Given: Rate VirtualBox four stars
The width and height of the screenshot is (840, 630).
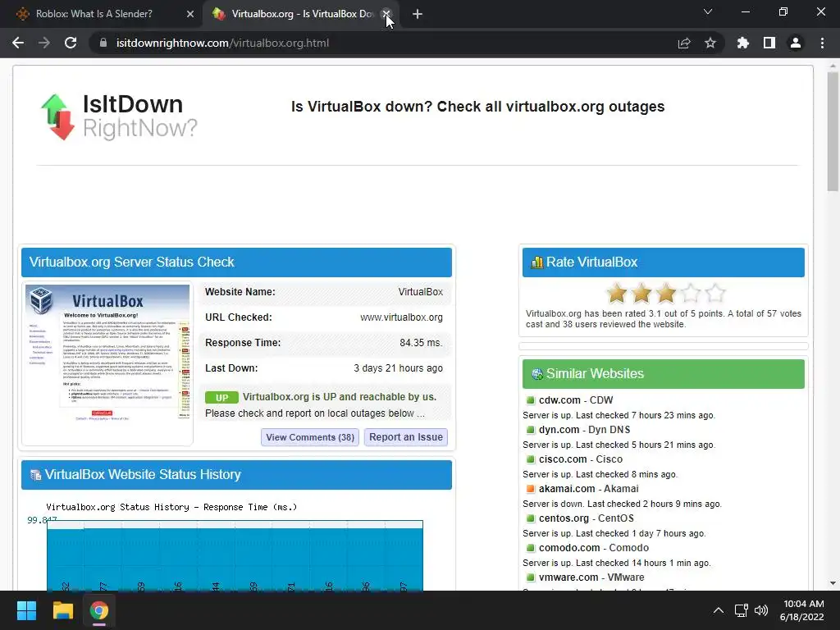Looking at the screenshot, I should (691, 293).
